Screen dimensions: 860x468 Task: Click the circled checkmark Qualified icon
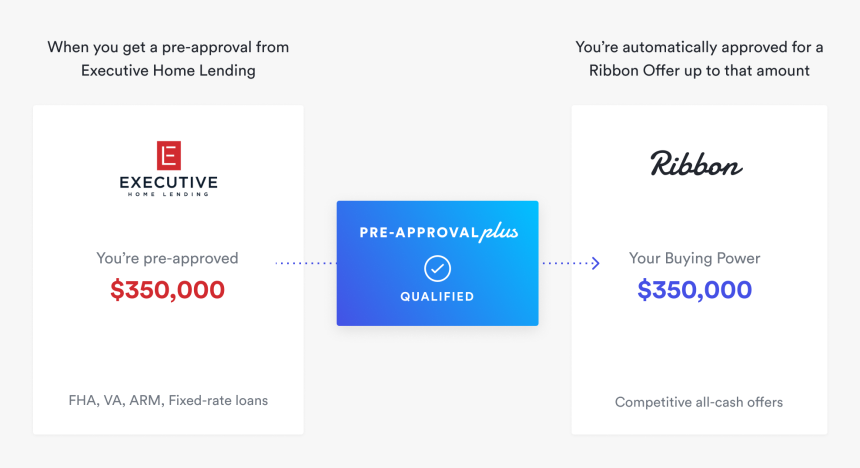pyautogui.click(x=437, y=268)
